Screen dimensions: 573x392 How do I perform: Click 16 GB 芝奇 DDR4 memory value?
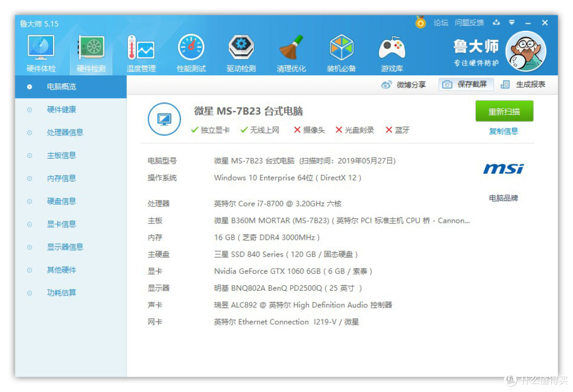point(267,238)
